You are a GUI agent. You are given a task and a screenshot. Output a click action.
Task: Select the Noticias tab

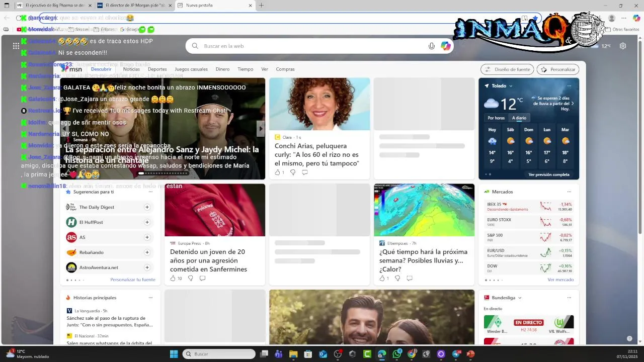pyautogui.click(x=131, y=69)
